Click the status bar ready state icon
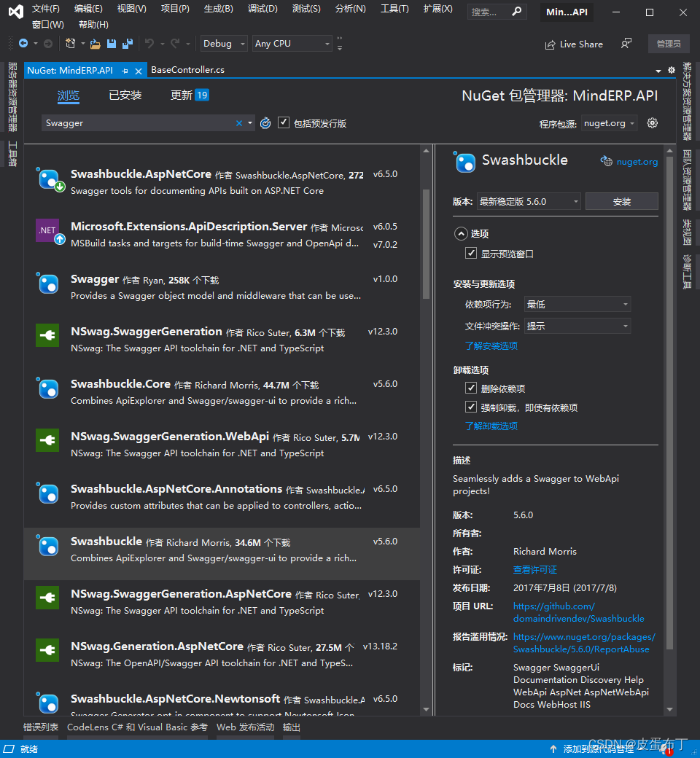The height and width of the screenshot is (758, 700). (x=9, y=749)
